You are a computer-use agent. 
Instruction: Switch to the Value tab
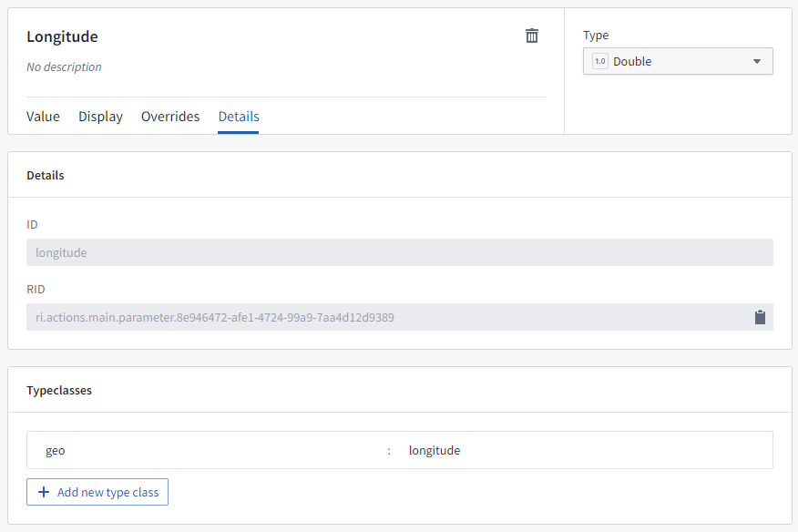43,117
